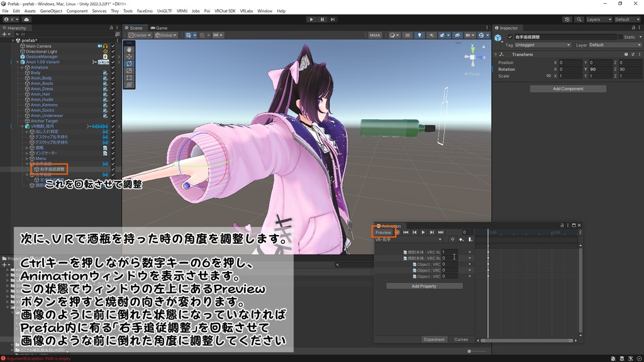The image size is (644, 362).
Task: Click the Play button in Unity toolbar
Action: tap(311, 19)
